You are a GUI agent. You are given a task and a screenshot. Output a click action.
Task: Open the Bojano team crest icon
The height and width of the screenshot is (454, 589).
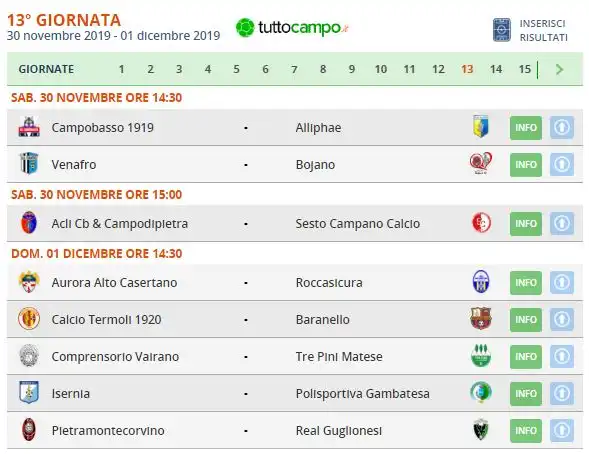pos(481,163)
